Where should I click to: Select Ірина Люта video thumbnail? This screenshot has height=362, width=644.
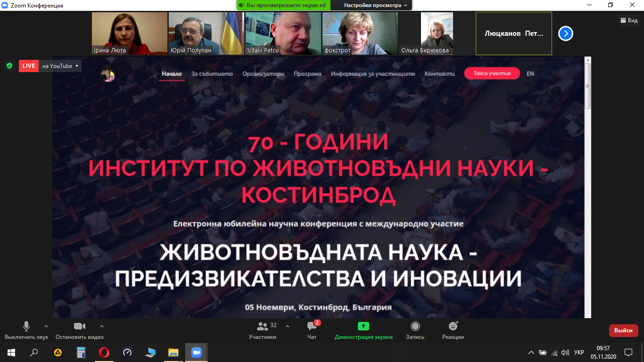[130, 33]
